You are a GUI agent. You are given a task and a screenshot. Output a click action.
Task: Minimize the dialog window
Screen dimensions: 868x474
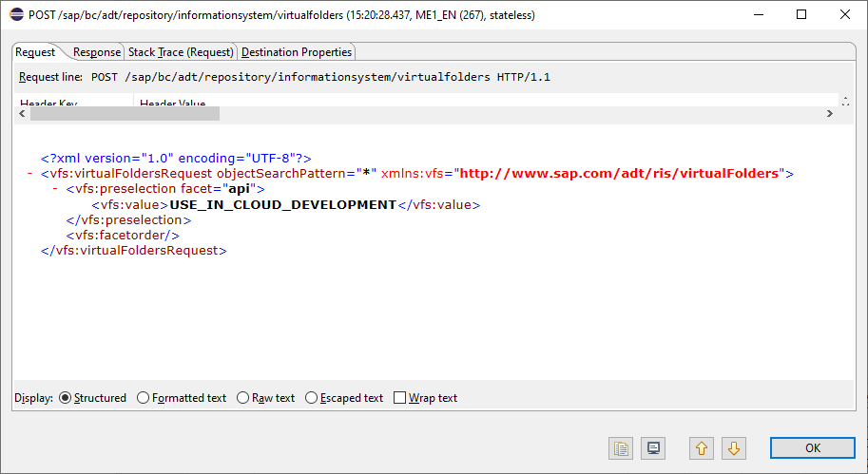tap(759, 15)
